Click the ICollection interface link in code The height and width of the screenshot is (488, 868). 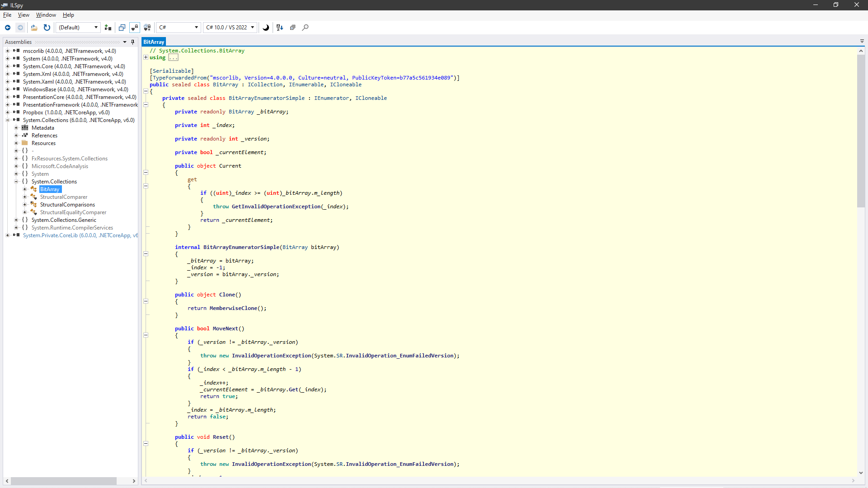[265, 84]
